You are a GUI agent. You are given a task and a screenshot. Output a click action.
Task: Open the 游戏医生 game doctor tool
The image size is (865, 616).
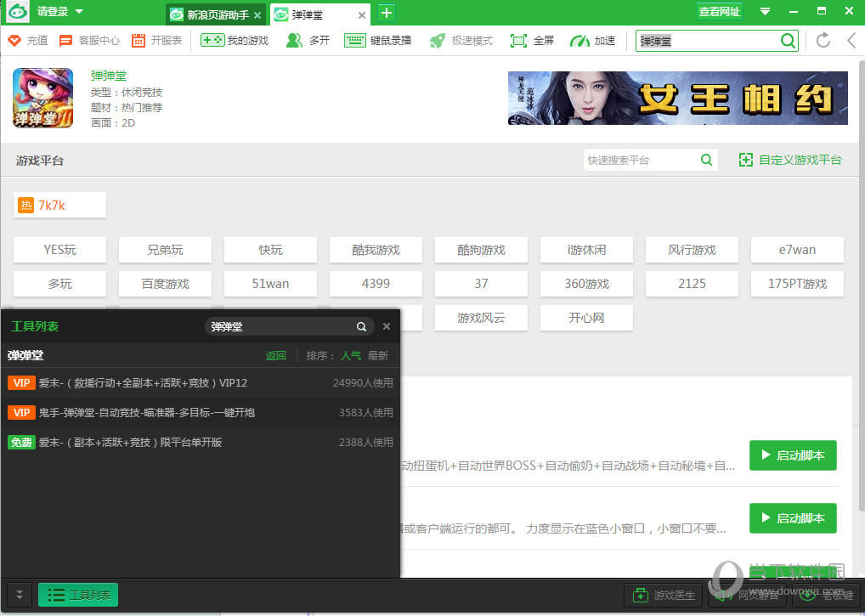(x=663, y=595)
